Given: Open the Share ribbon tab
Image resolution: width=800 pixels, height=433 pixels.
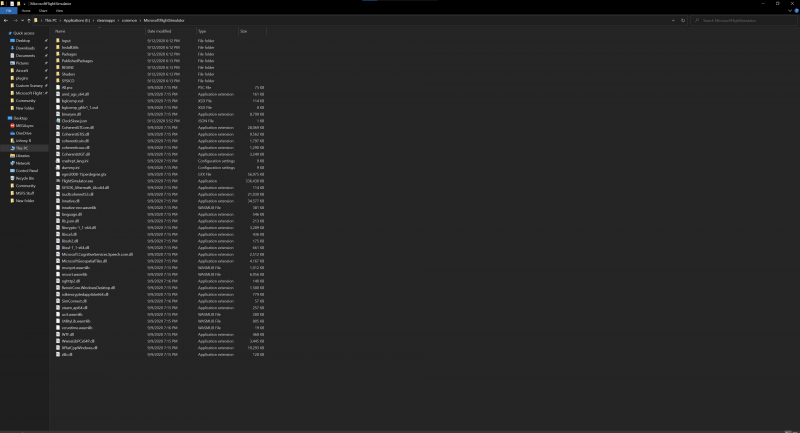Looking at the screenshot, I should coord(43,11).
